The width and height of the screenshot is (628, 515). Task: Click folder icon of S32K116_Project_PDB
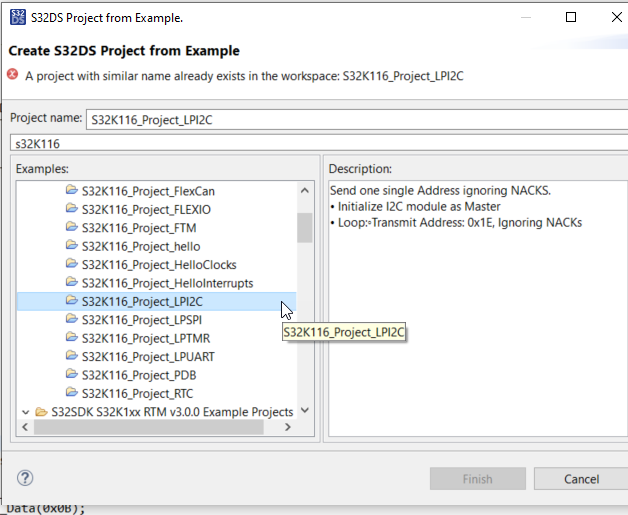72,374
